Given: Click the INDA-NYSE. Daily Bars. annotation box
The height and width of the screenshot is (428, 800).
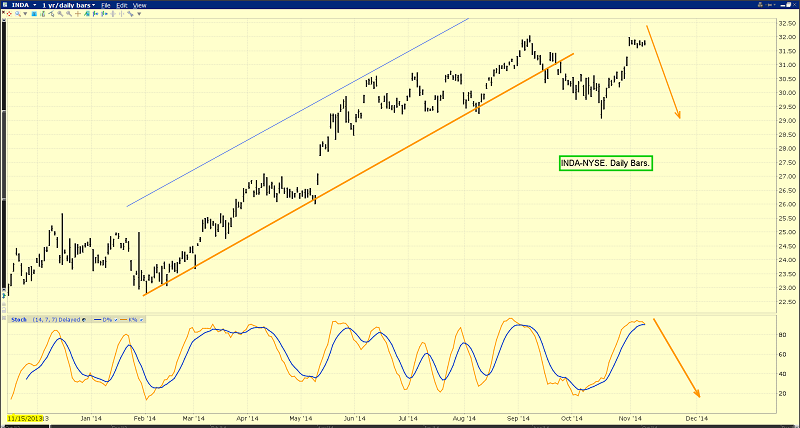Looking at the screenshot, I should pos(605,162).
